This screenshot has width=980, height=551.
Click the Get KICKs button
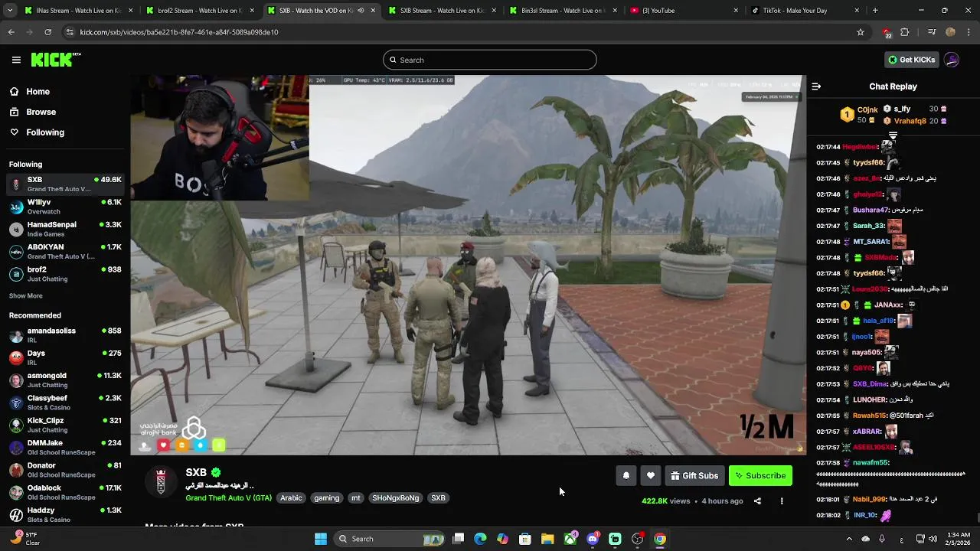(x=911, y=60)
